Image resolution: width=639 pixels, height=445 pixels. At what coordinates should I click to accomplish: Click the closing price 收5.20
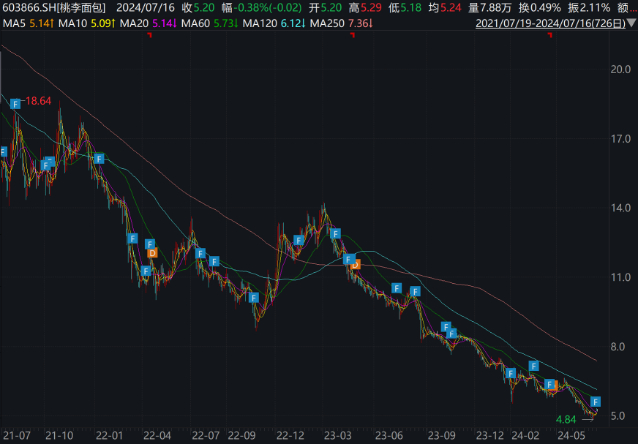(x=198, y=7)
